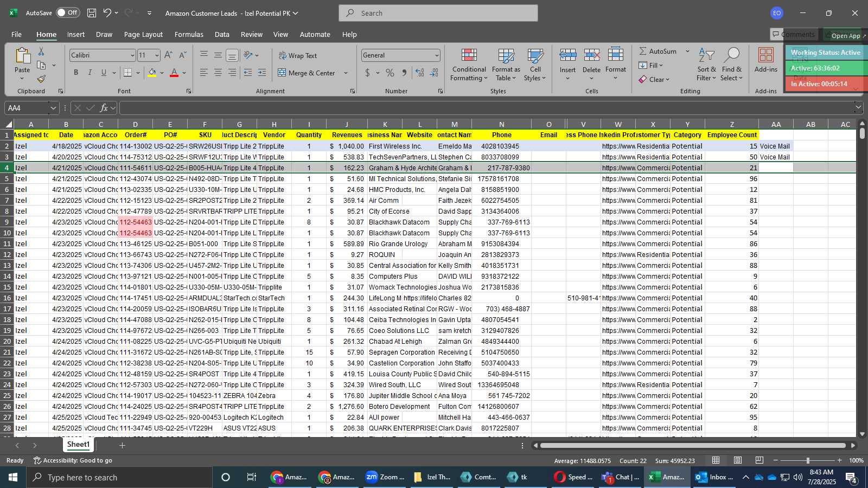Click the Increase Decimal icon

tap(419, 73)
